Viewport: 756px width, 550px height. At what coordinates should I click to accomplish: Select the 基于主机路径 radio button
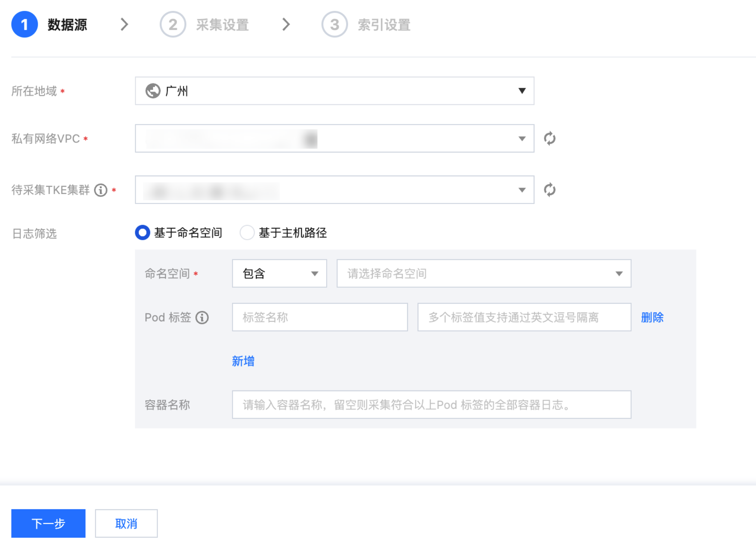click(247, 233)
